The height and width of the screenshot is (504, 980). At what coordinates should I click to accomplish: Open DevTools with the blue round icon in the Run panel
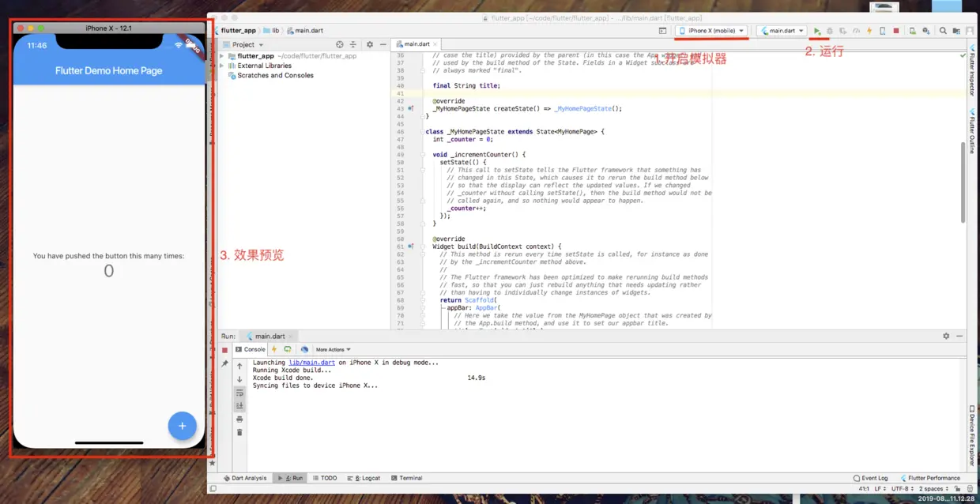(x=304, y=349)
